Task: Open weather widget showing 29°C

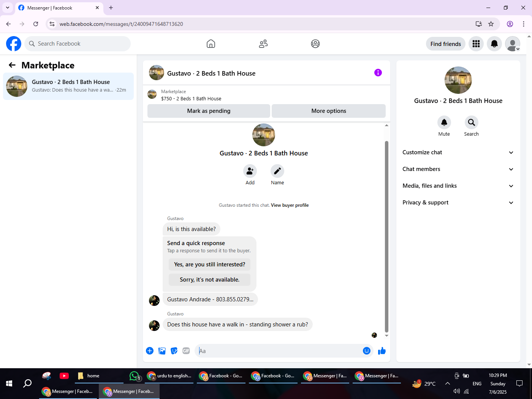Action: tap(424, 383)
